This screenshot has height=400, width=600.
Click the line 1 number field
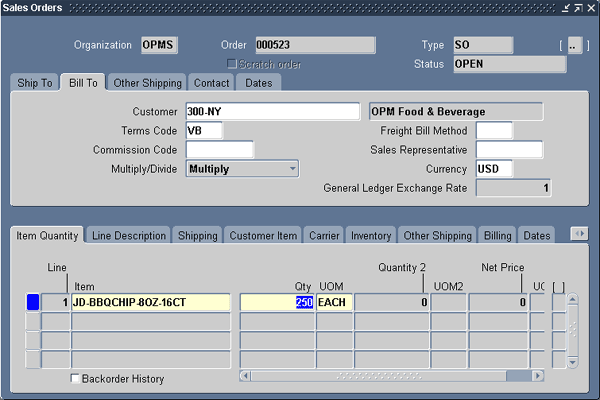tap(55, 302)
